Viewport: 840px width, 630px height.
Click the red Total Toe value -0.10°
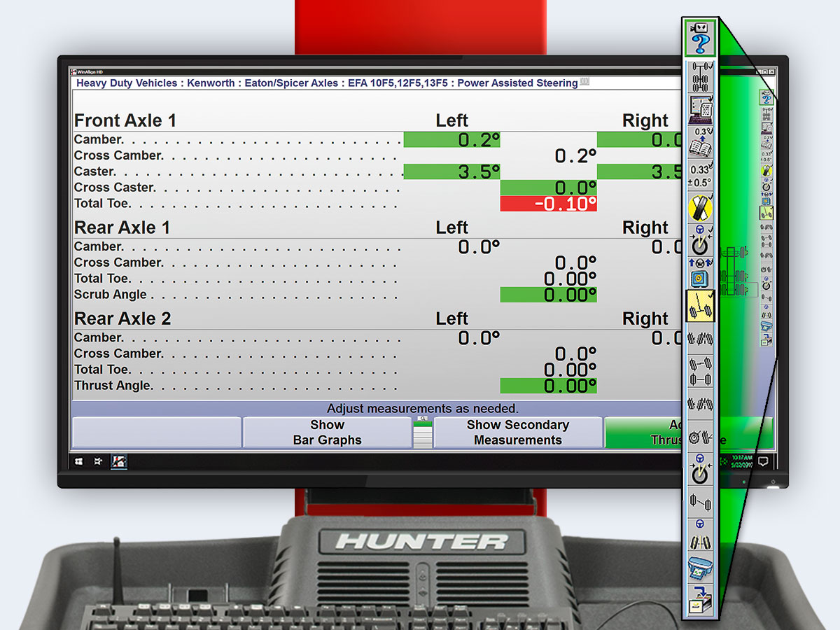pos(549,204)
